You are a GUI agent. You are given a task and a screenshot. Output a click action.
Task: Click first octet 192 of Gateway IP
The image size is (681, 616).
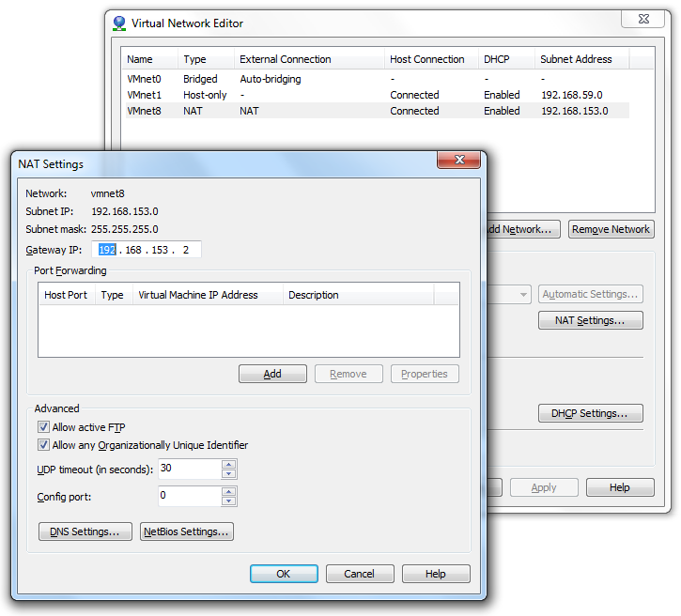pos(107,250)
